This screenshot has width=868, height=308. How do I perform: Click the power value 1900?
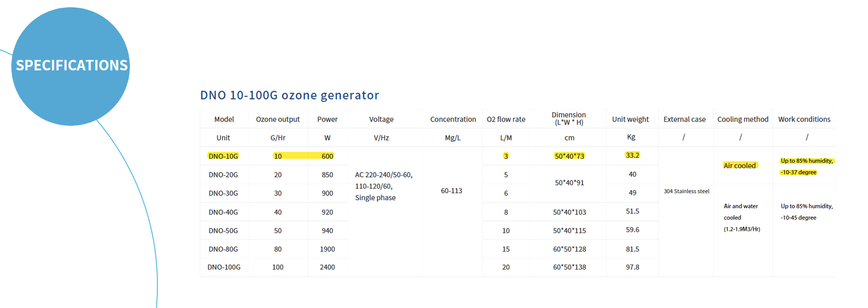point(327,249)
